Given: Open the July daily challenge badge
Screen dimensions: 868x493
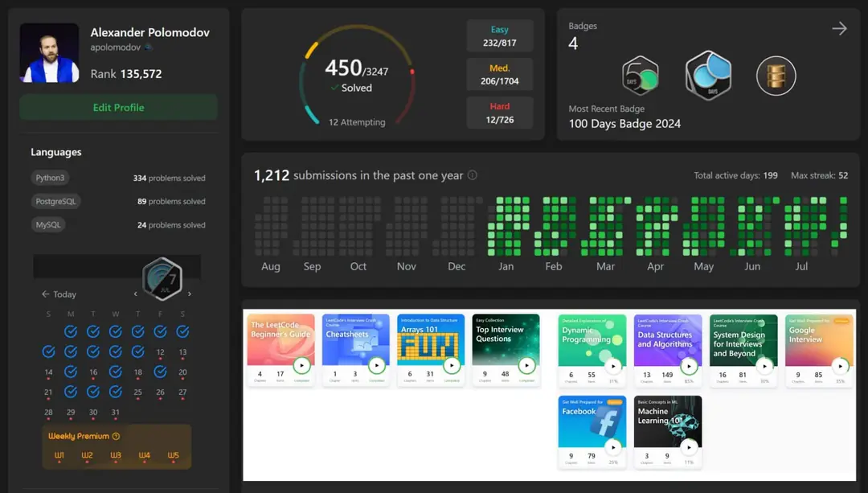Looking at the screenshot, I should click(x=162, y=278).
